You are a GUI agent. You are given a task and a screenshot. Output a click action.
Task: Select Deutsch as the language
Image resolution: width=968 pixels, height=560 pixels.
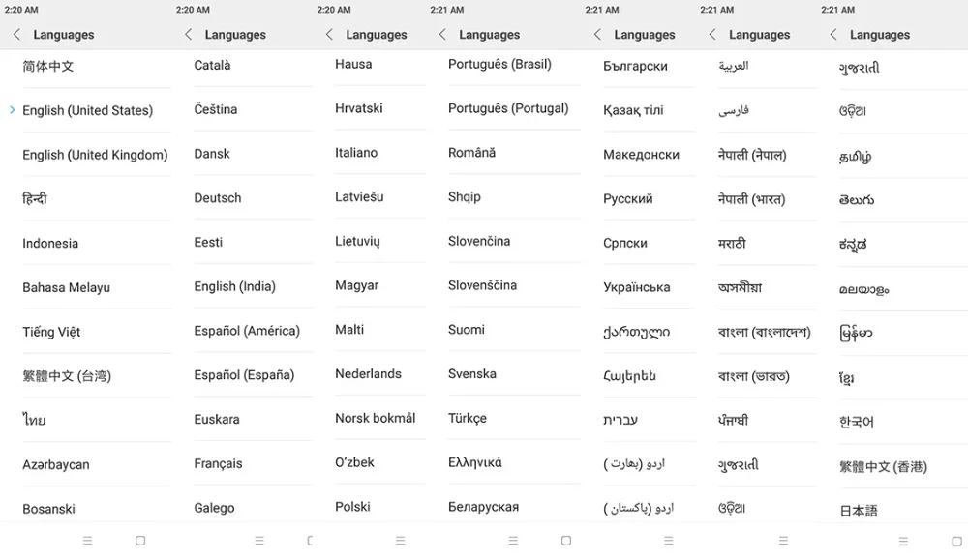pos(218,198)
